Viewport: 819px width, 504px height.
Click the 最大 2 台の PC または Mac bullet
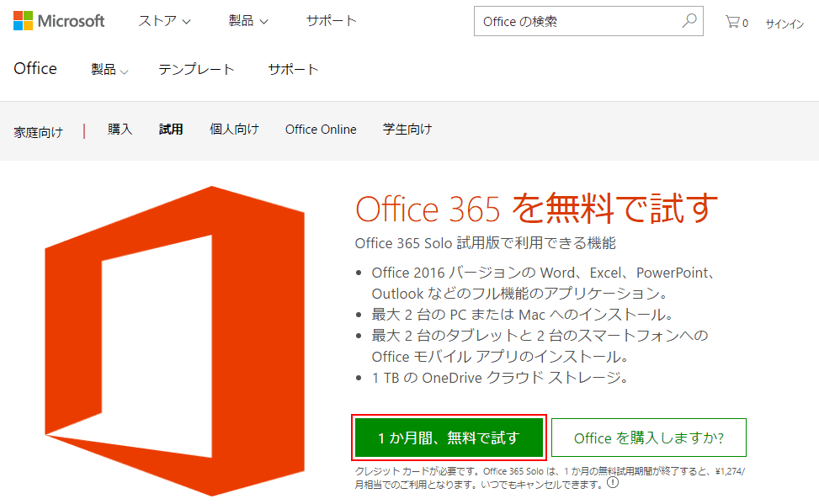tap(523, 315)
